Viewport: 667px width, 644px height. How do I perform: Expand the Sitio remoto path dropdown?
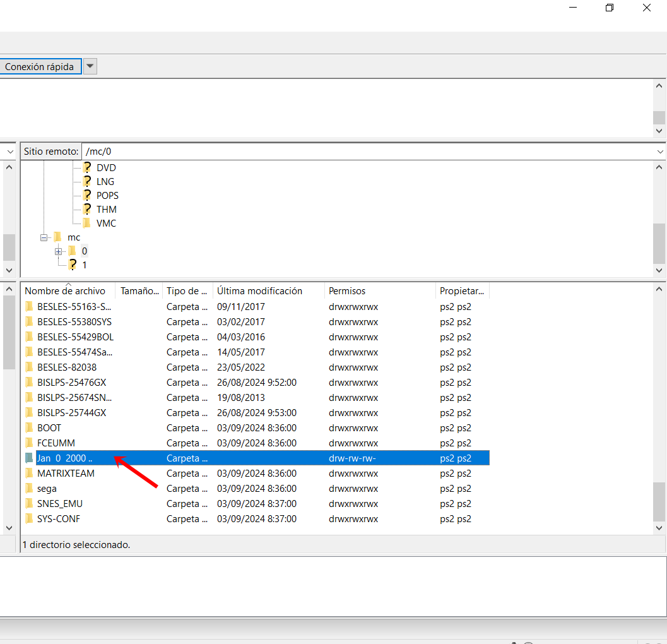point(659,152)
